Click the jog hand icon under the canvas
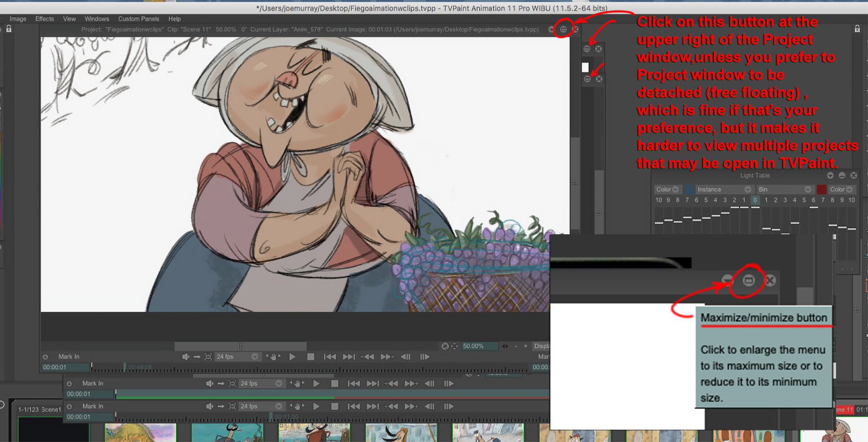The height and width of the screenshot is (442, 868). click(x=273, y=357)
